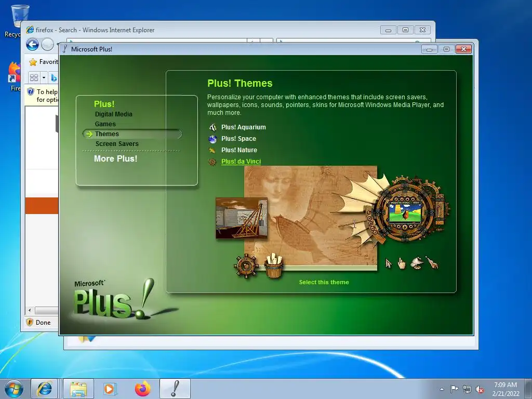Click Internet Explorer in the taskbar

[45, 389]
